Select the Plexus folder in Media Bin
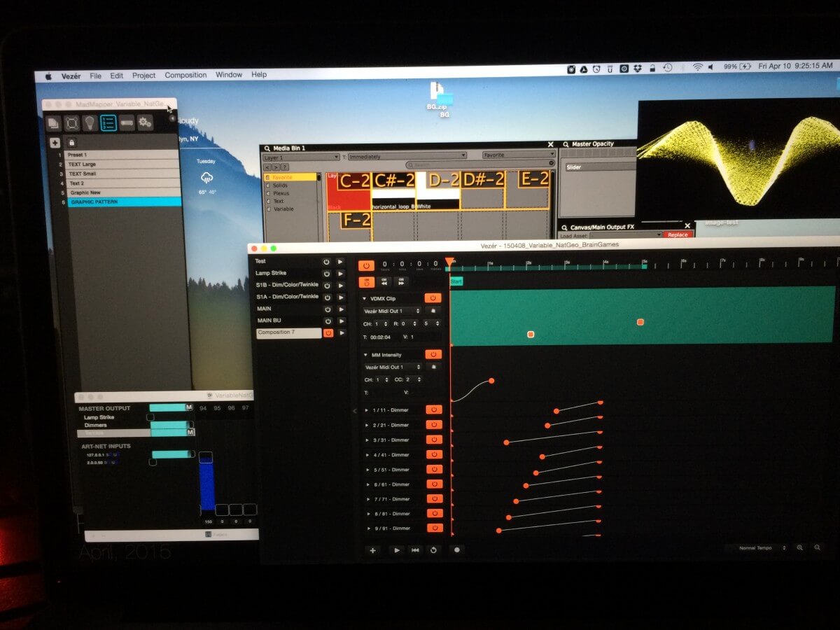The image size is (840, 630). [x=281, y=193]
